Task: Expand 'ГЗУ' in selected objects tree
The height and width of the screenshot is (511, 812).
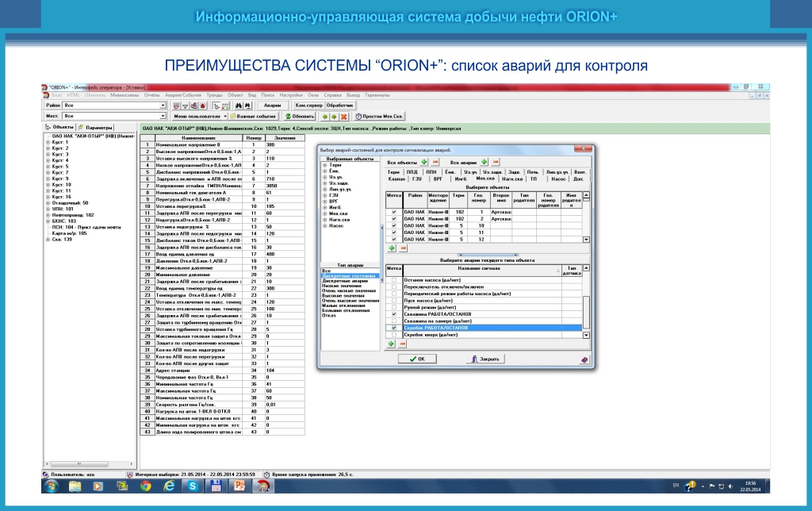Action: (324, 195)
